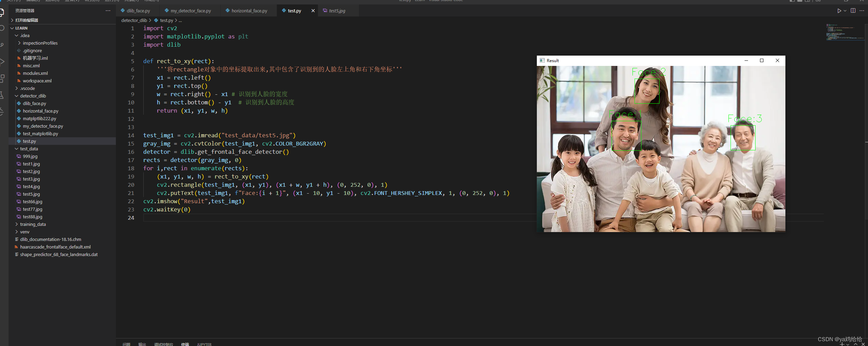Screen dimensions: 868x346
Task: Click the haarcascade_frontalface_default.xml file icon
Action: coord(16,247)
